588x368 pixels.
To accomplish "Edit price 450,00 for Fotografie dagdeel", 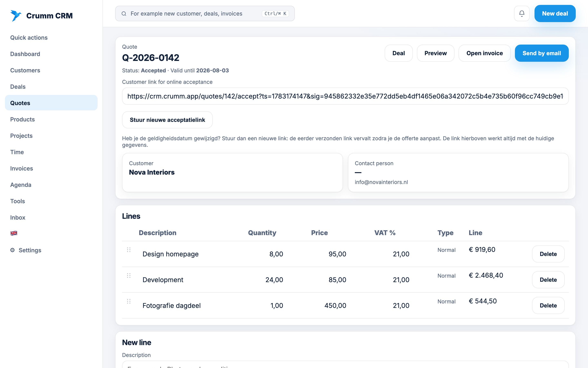I will 331,305.
